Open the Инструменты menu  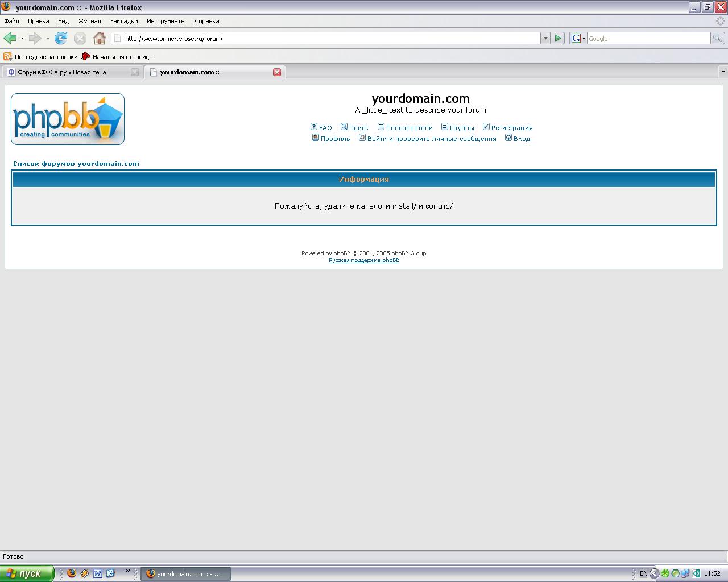166,21
